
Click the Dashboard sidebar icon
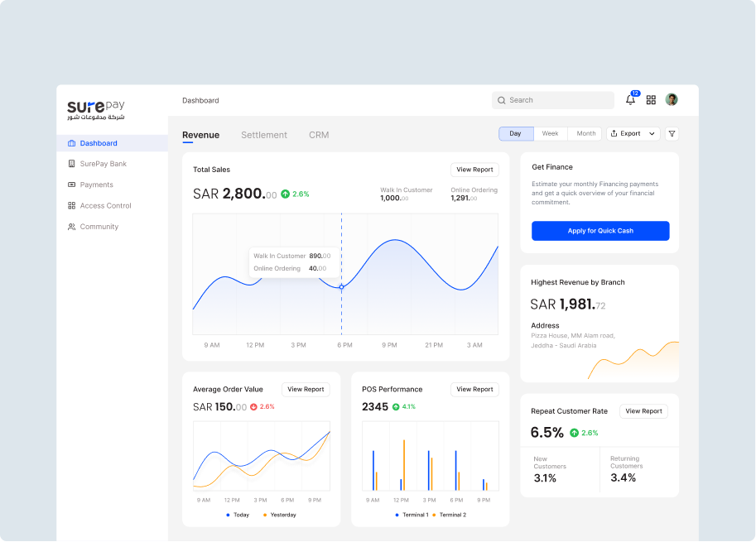coord(72,143)
